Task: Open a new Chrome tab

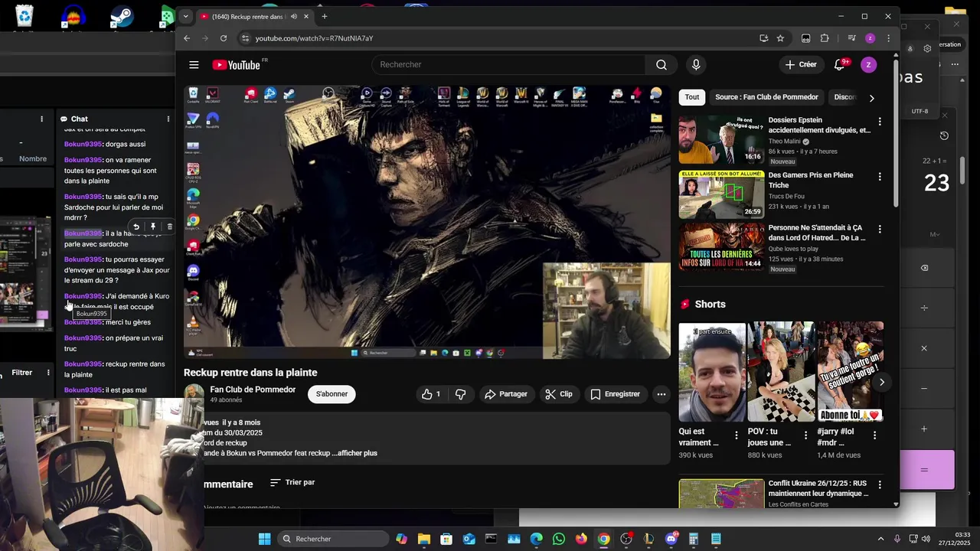Action: (324, 16)
